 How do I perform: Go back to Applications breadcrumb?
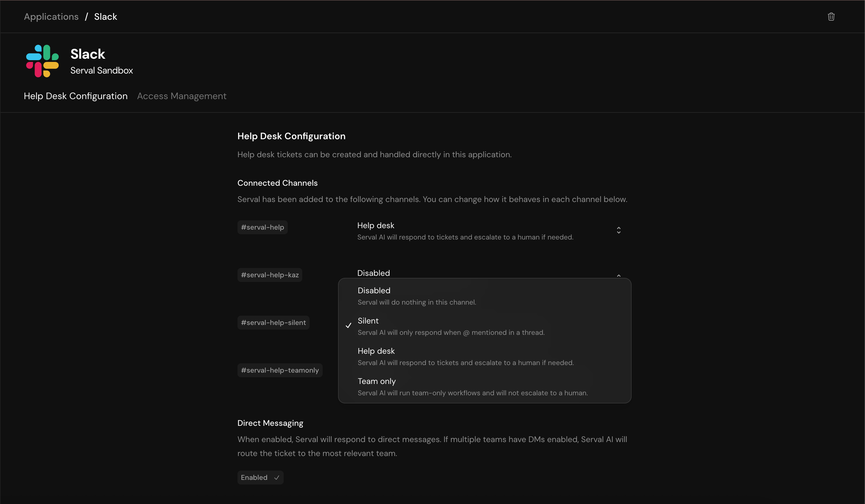point(51,17)
